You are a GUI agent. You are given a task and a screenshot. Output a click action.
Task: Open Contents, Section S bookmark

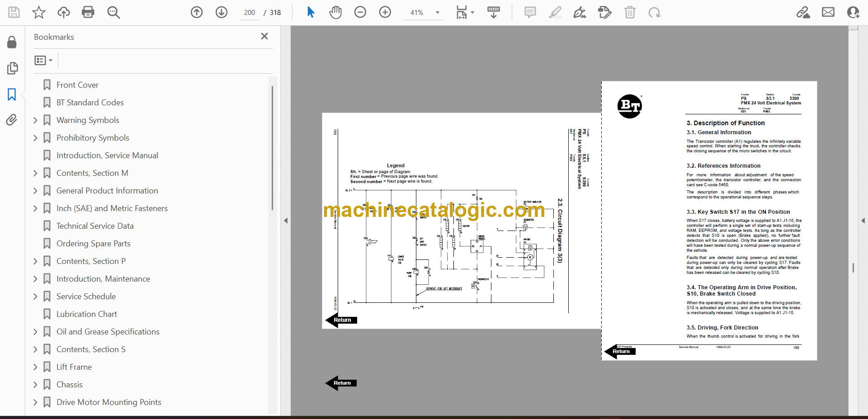(91, 349)
